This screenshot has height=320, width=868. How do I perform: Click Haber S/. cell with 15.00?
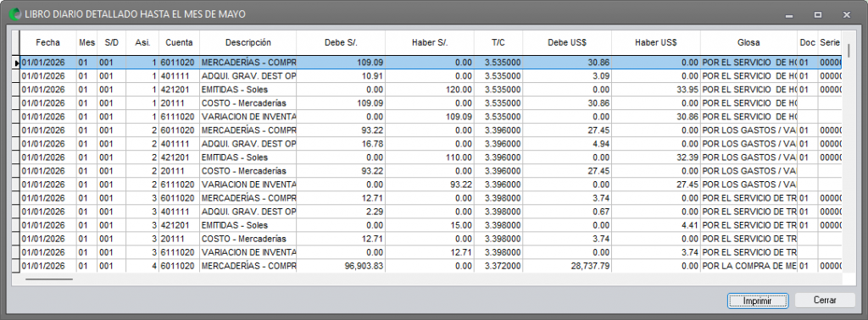(x=430, y=225)
